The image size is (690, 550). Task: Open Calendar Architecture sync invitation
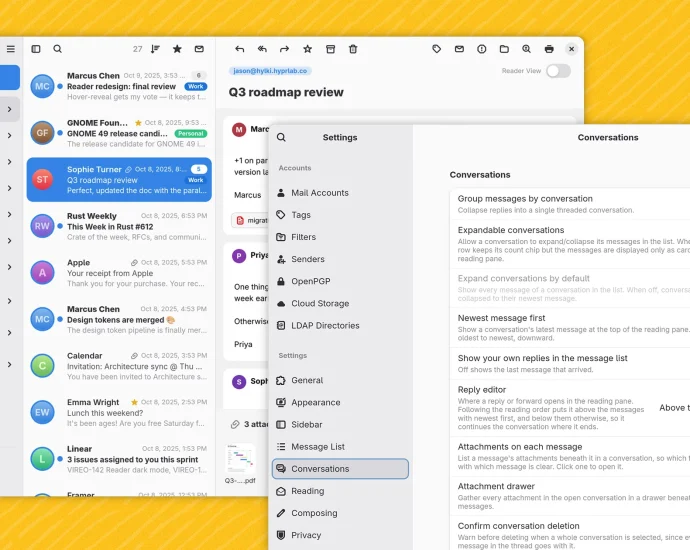[x=119, y=366]
